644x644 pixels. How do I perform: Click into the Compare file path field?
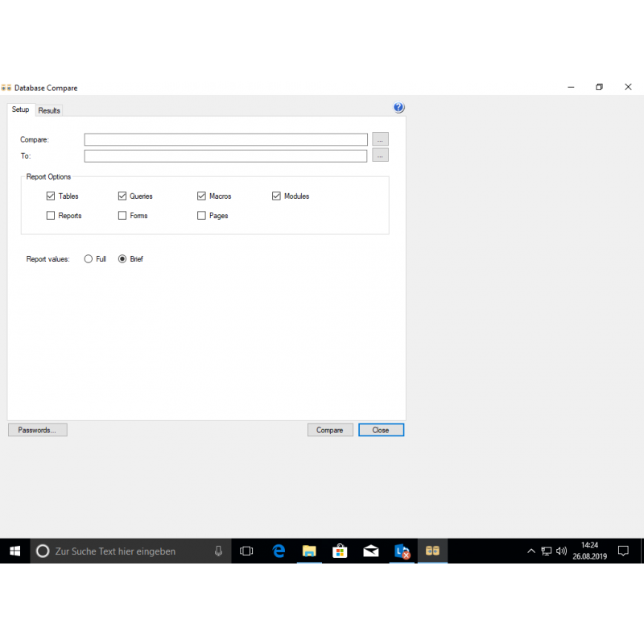point(225,139)
